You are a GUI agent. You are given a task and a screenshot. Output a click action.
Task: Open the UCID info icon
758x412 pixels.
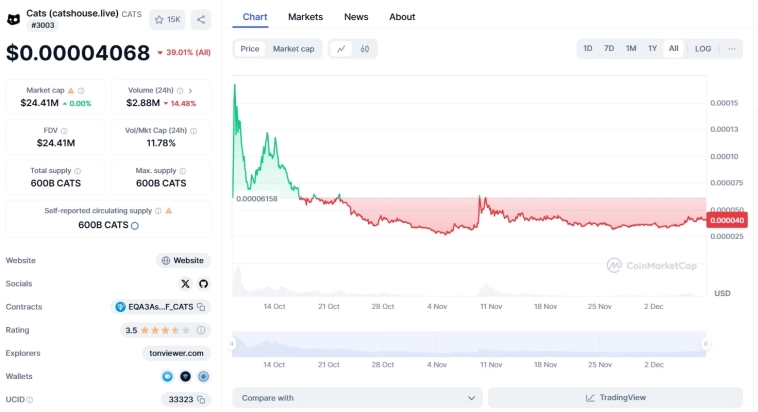click(30, 400)
